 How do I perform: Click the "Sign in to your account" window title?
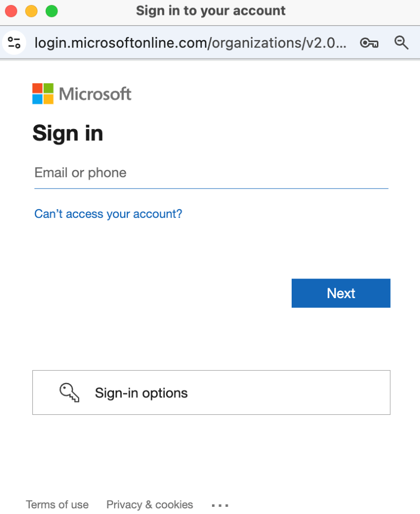211,11
